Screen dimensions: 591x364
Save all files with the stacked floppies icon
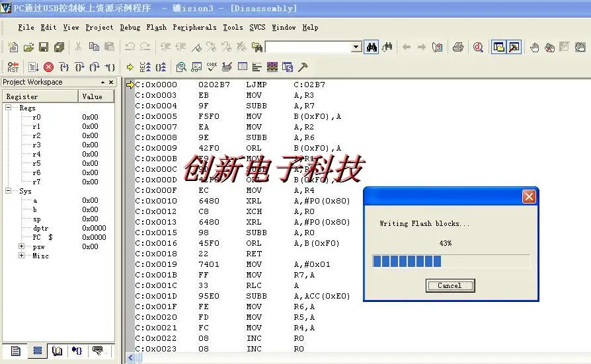click(x=59, y=47)
